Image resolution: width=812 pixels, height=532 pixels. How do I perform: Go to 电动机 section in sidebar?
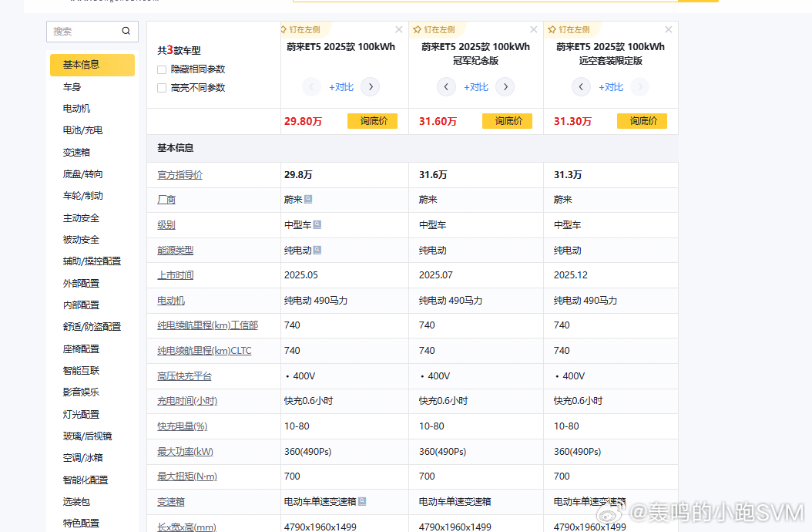click(76, 109)
